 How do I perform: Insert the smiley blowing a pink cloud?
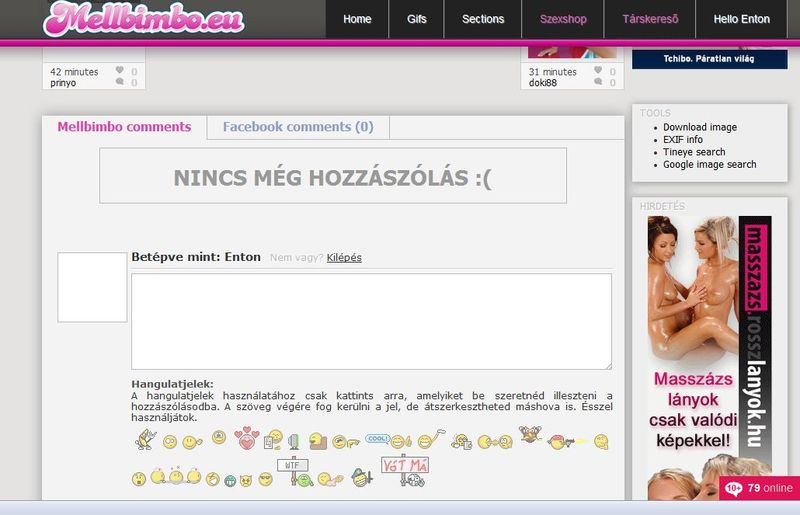point(330,479)
